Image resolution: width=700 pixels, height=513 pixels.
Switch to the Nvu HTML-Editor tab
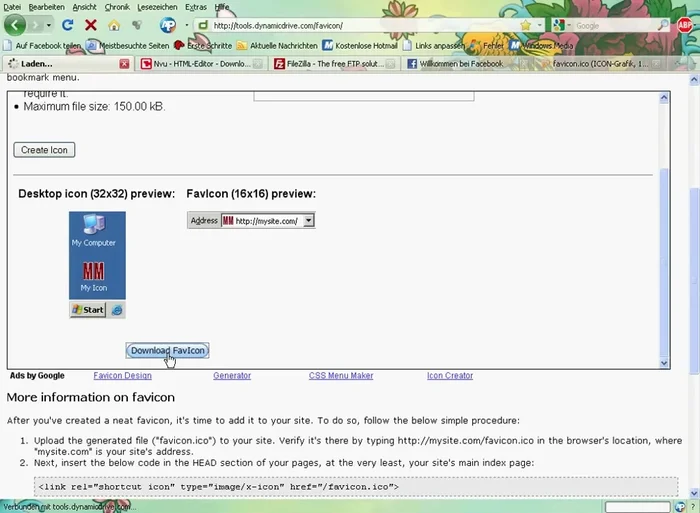pos(200,64)
